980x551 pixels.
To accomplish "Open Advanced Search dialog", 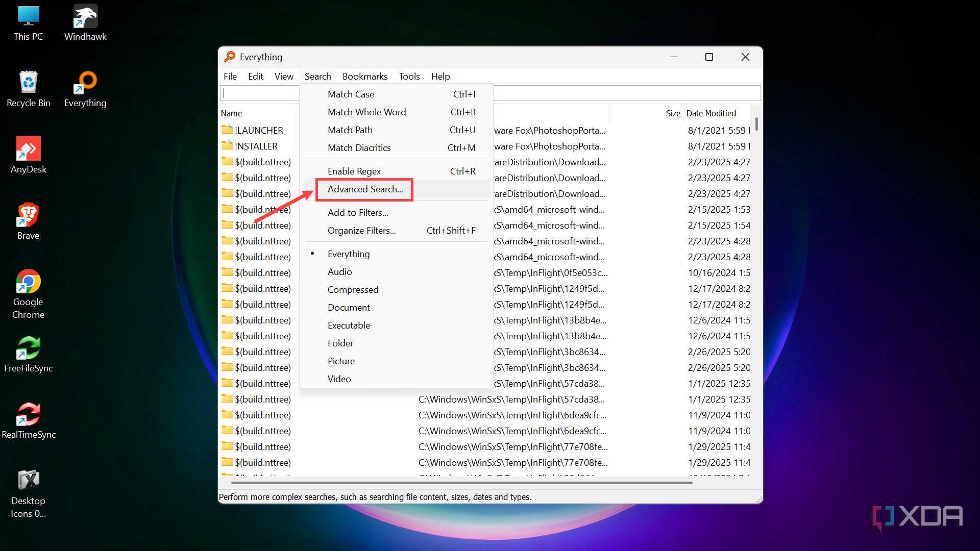I will click(397, 189).
